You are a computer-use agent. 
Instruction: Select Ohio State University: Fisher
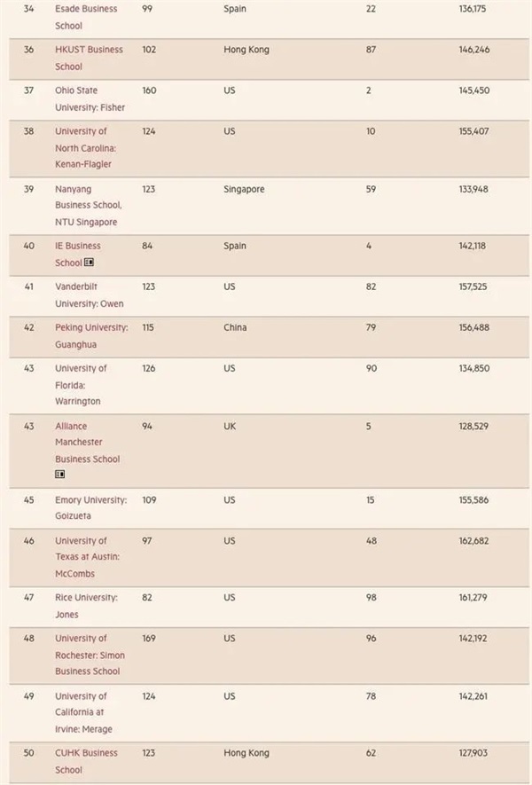click(x=90, y=98)
